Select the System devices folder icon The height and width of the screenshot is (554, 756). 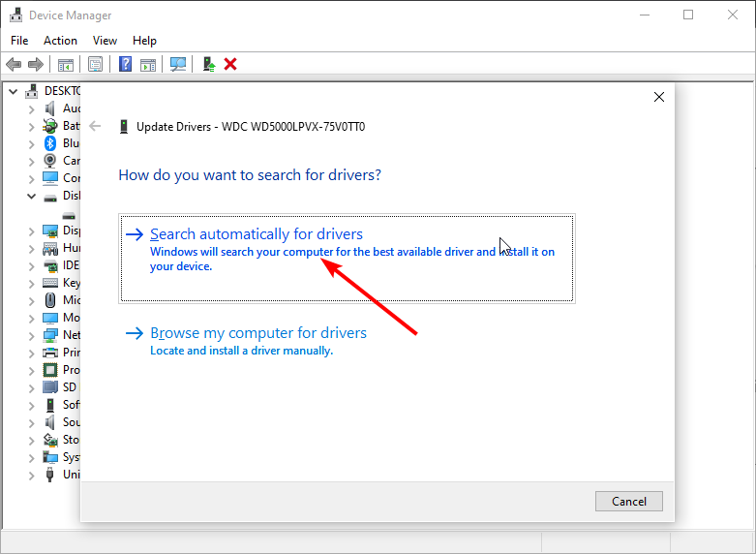pyautogui.click(x=50, y=457)
